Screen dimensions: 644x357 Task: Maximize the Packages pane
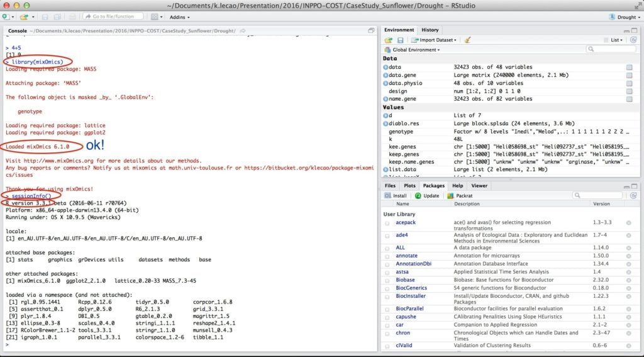(x=635, y=186)
